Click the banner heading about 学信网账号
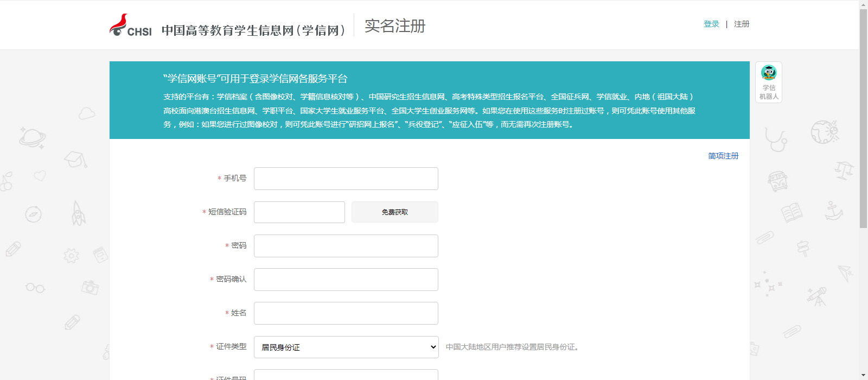 (256, 79)
